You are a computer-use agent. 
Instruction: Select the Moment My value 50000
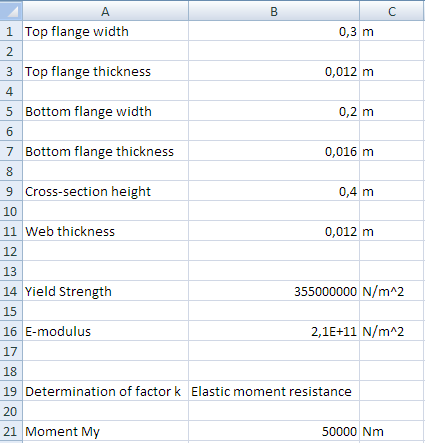tap(274, 431)
